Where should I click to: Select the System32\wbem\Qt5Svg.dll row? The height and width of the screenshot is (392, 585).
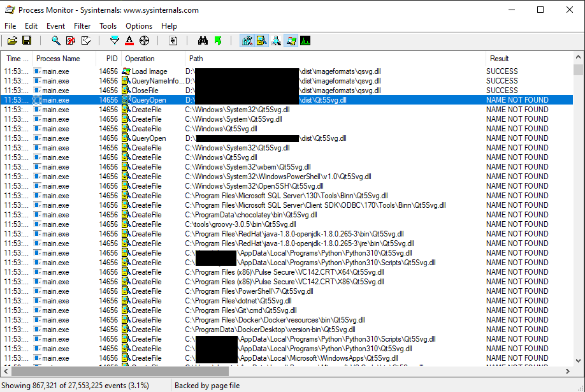(x=287, y=167)
